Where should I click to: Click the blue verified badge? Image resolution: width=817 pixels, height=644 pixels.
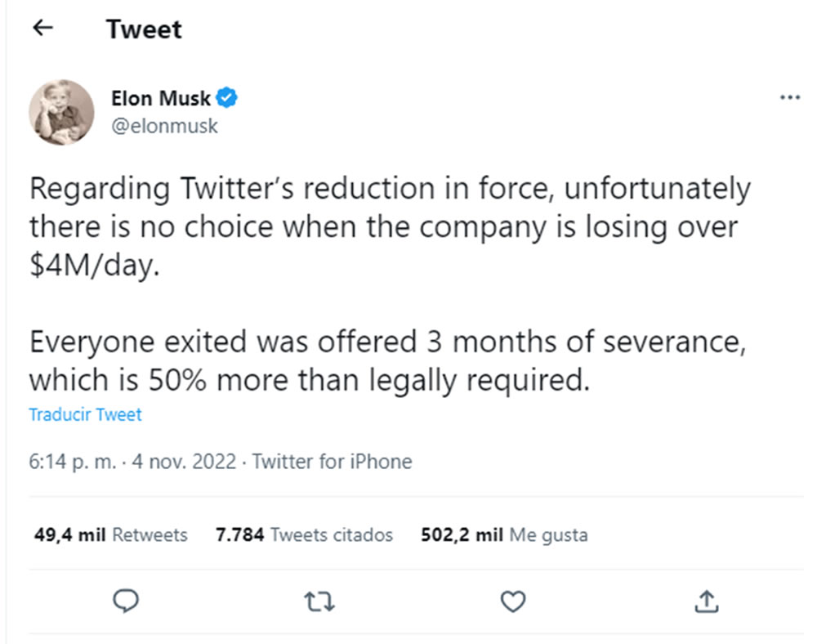[x=226, y=98]
